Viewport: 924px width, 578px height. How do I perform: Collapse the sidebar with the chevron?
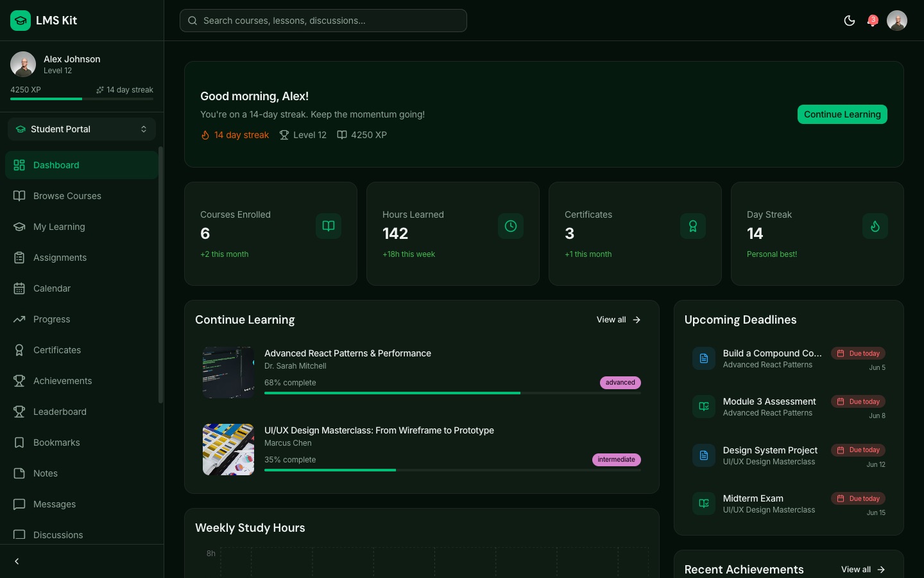click(x=17, y=561)
